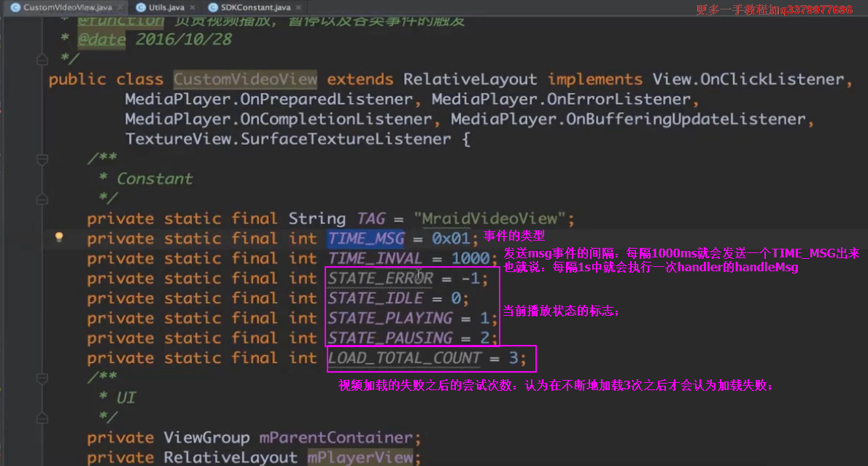
Task: Close the SDKConstant.java tab
Action: [x=298, y=7]
